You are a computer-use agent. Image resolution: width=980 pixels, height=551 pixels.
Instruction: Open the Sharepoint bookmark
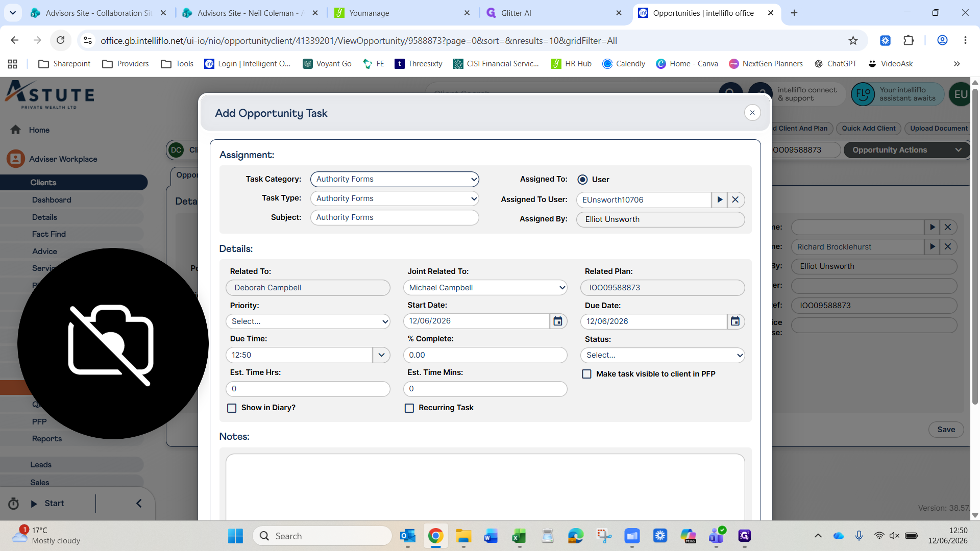64,64
